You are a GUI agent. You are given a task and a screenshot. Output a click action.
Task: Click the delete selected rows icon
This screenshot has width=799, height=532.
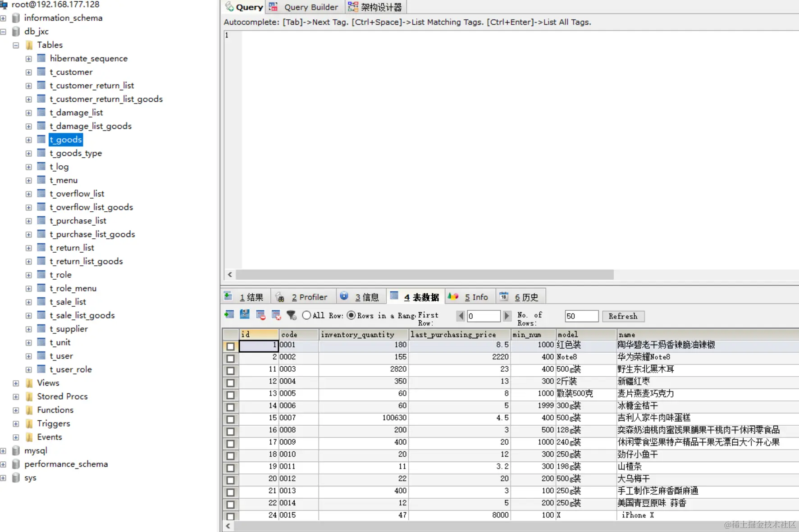point(260,315)
